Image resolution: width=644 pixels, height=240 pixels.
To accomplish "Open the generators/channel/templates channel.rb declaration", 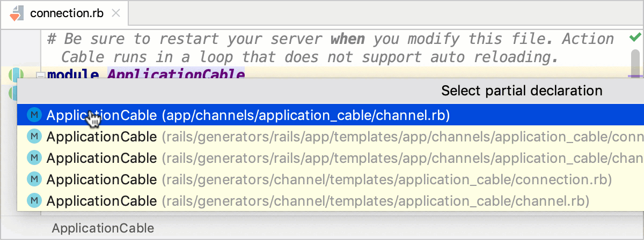I will (318, 201).
